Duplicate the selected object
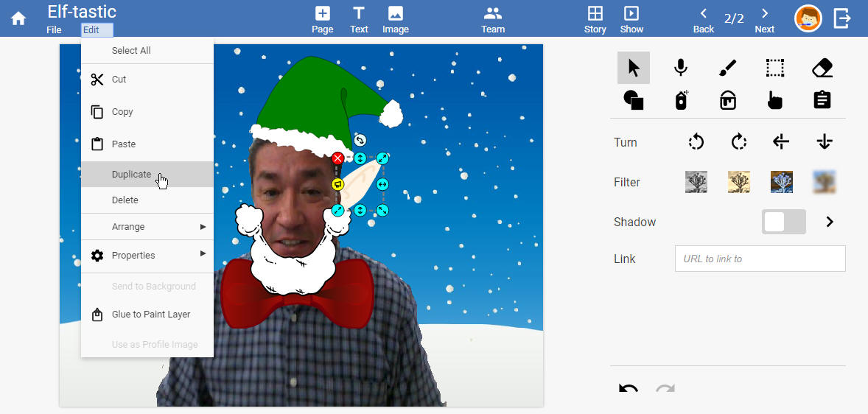The width and height of the screenshot is (868, 414). pos(147,175)
